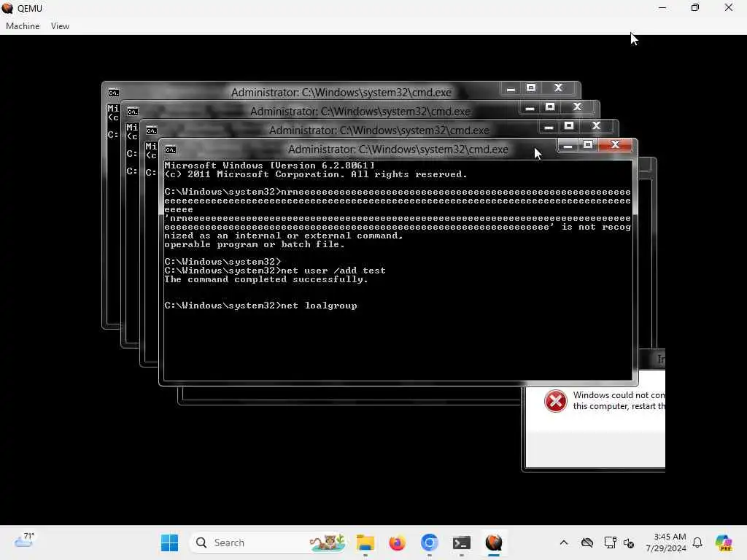Close the rearmost cmd.exe window
Screen dimensions: 747x560
coord(558,88)
